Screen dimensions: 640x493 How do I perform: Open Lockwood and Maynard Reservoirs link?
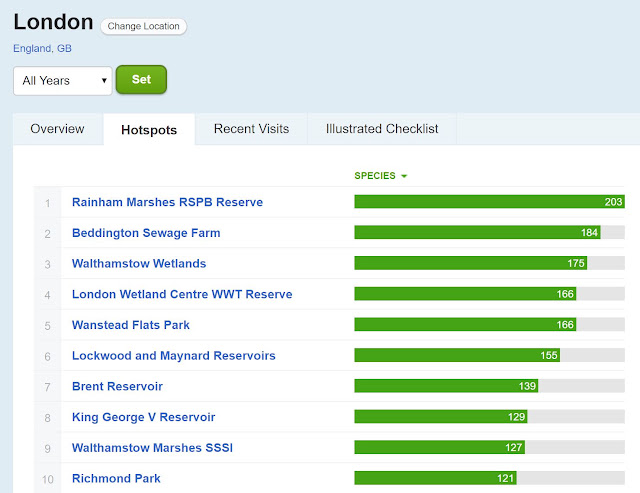tap(174, 355)
